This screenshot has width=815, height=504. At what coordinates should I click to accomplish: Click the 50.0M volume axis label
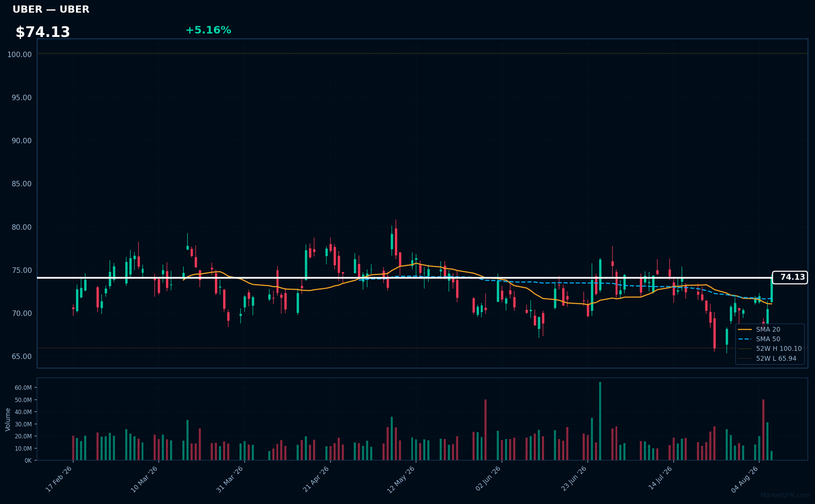pos(23,400)
